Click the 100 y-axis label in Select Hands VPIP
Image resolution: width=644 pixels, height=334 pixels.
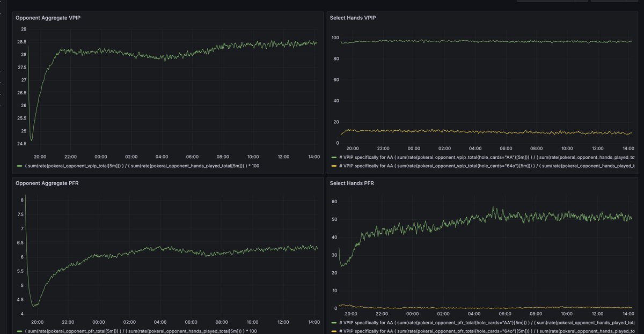tap(335, 38)
